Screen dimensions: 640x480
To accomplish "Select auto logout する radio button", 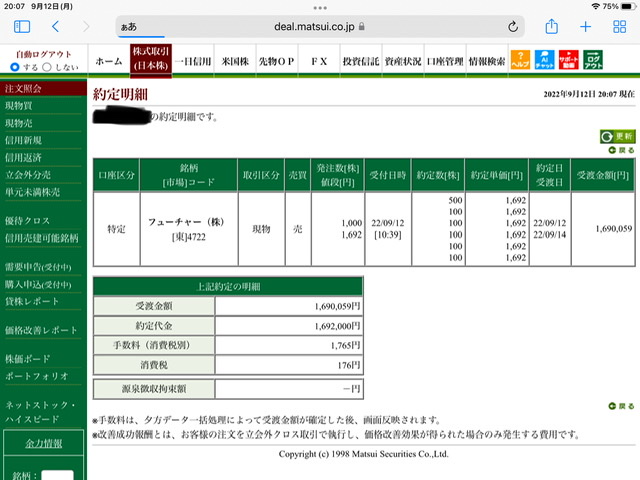I will click(x=15, y=67).
